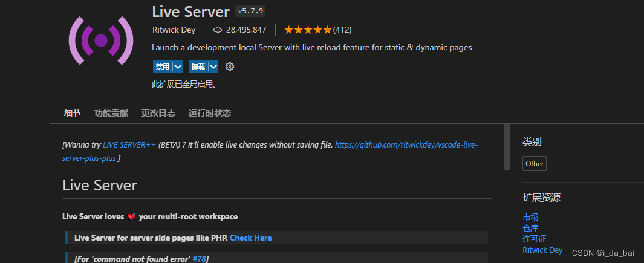Open the 仓库 resource link
644x263 pixels.
point(530,228)
